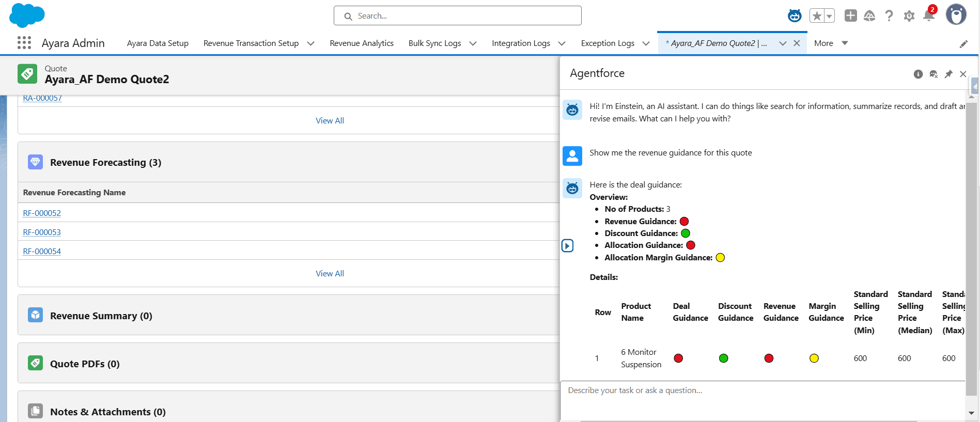Viewport: 980px width, 422px height.
Task: Open the Notes & Attachments (0) list
Action: pos(107,412)
